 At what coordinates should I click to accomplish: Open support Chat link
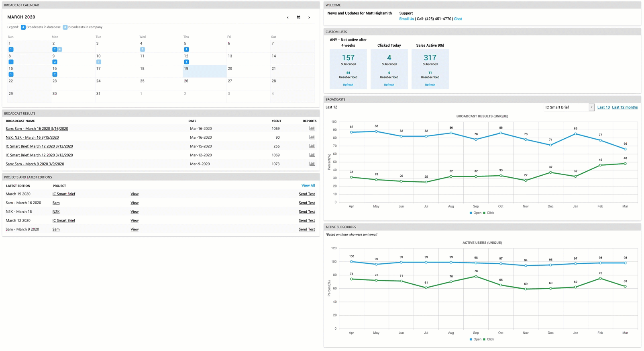coord(458,19)
